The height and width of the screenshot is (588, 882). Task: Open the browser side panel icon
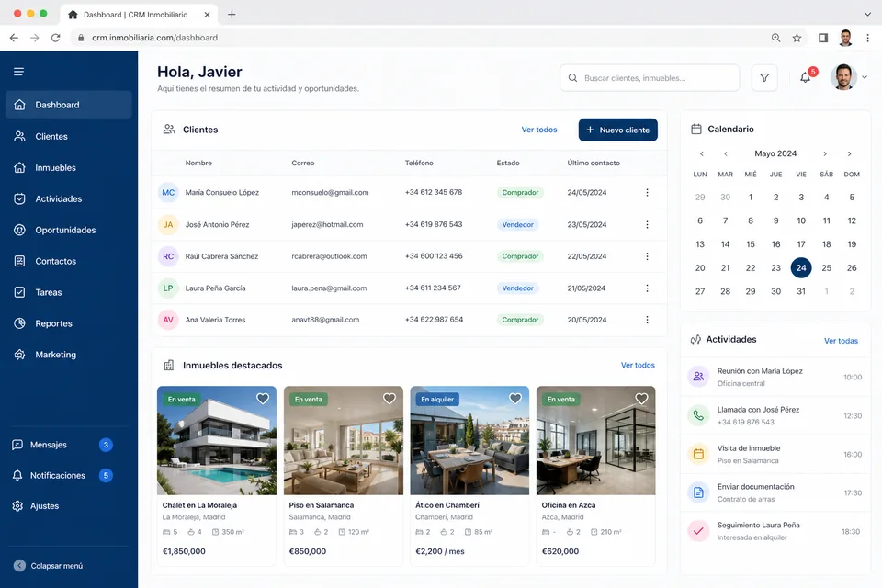(823, 38)
